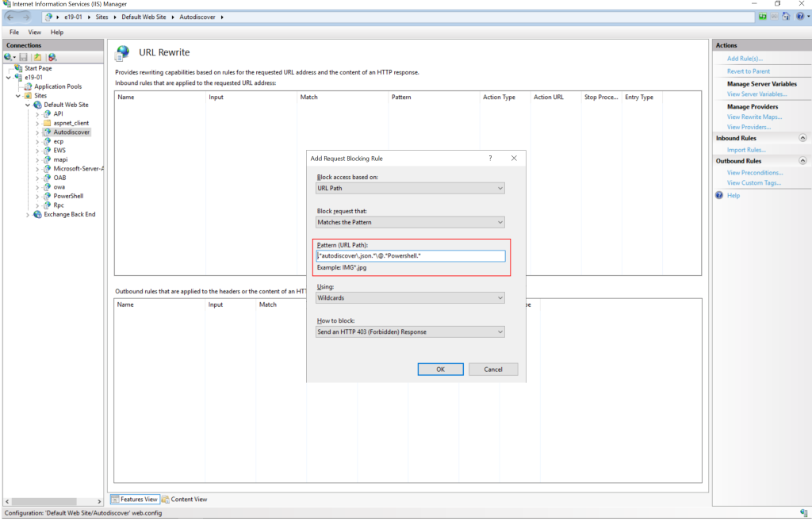Click the Pattern (URL Path) text field
The height and width of the screenshot is (521, 812).
pos(410,256)
